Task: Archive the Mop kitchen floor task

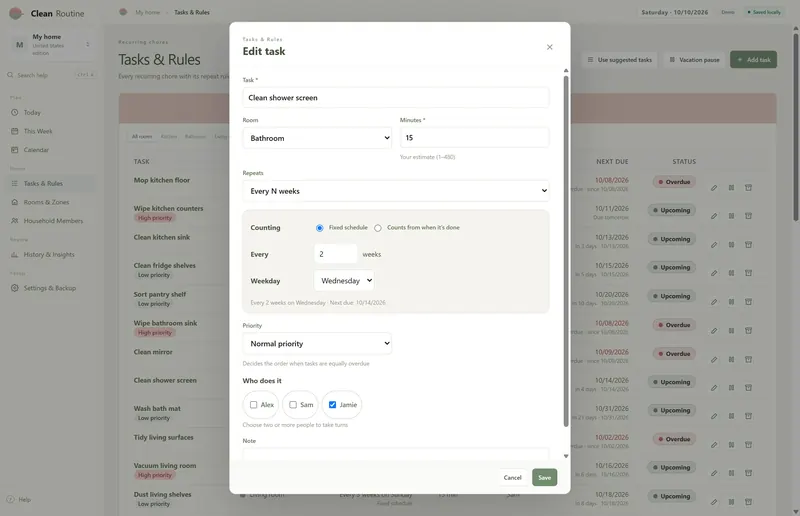Action: [748, 188]
